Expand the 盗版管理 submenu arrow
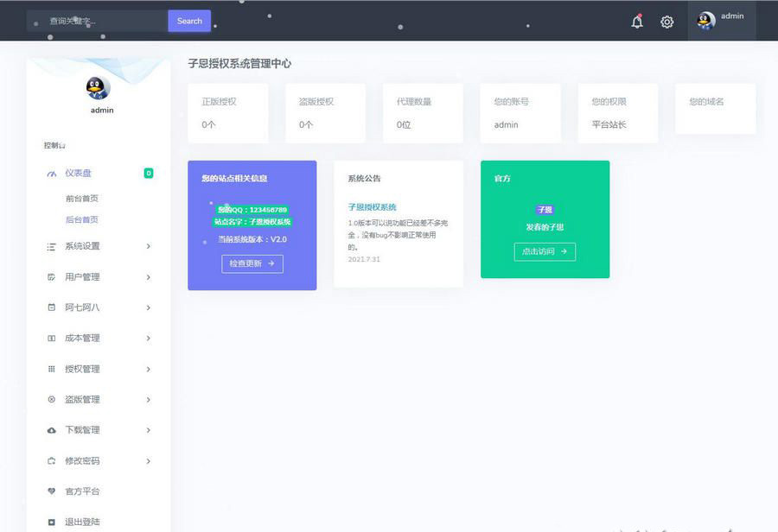This screenshot has height=532, width=778. tap(149, 400)
